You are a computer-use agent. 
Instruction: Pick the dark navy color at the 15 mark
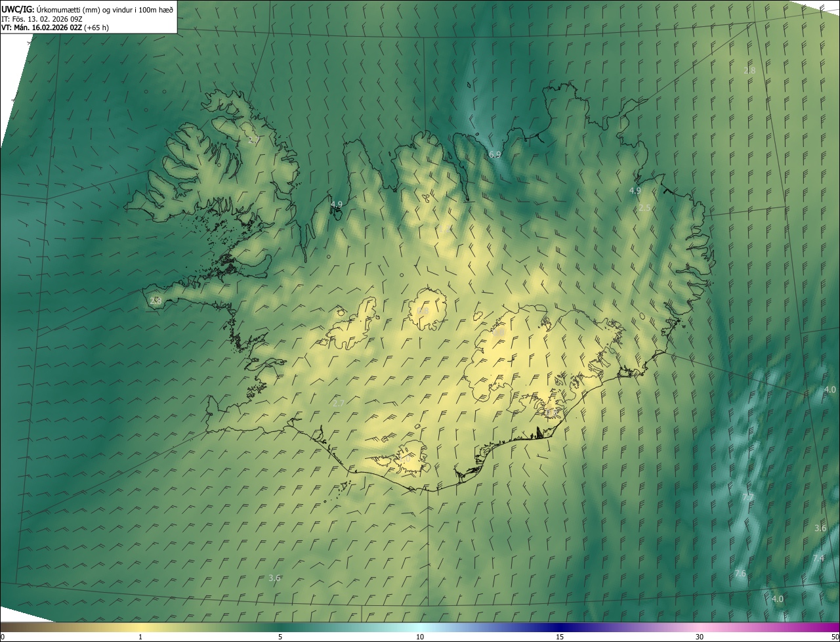point(560,627)
